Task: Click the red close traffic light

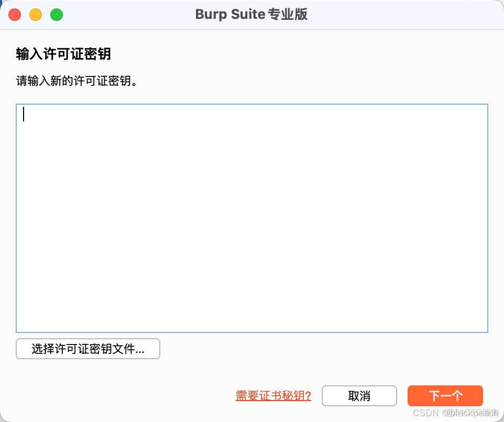Action: pos(15,15)
